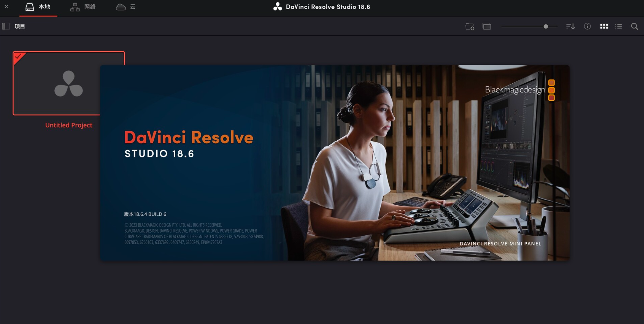Image resolution: width=644 pixels, height=324 pixels.
Task: Click the 版本18.6.4 BUILD 6 text
Action: pos(145,214)
